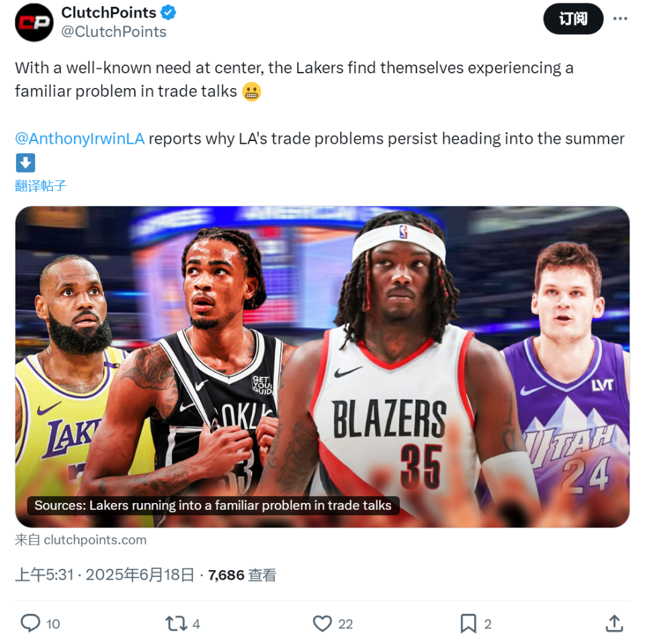645x644 pixels.
Task: Open the @AnthonyIrwinLA mention link
Action: pyautogui.click(x=80, y=138)
